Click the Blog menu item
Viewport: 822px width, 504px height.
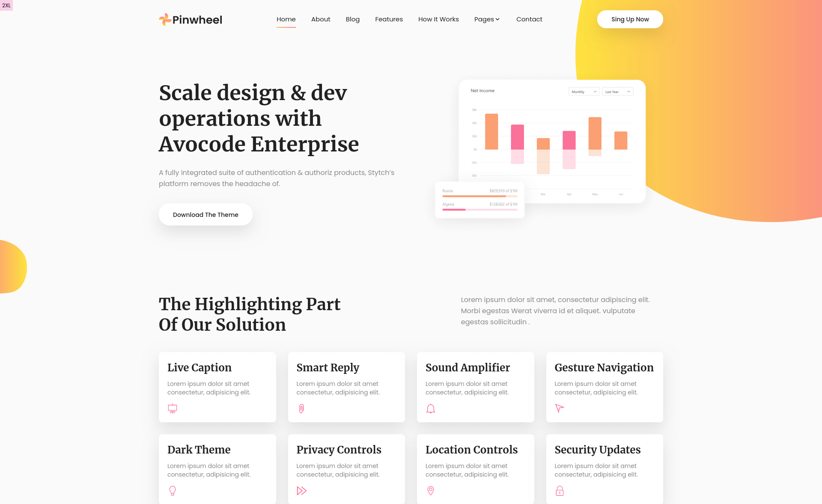[352, 19]
